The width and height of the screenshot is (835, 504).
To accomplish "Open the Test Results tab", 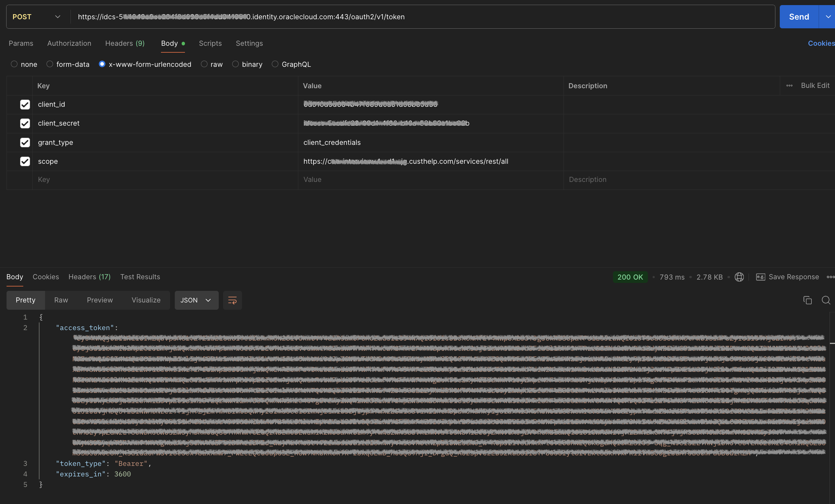I will click(x=140, y=277).
